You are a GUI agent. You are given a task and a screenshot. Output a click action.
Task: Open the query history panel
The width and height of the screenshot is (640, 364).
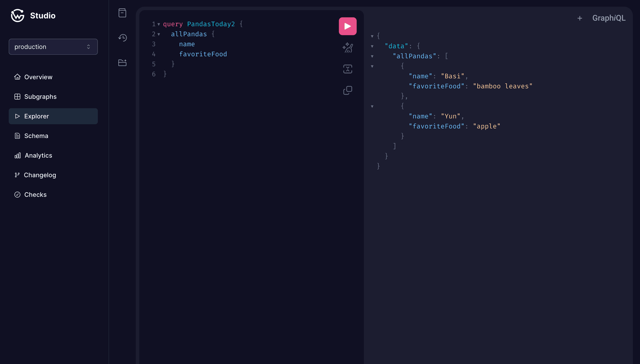(x=122, y=38)
